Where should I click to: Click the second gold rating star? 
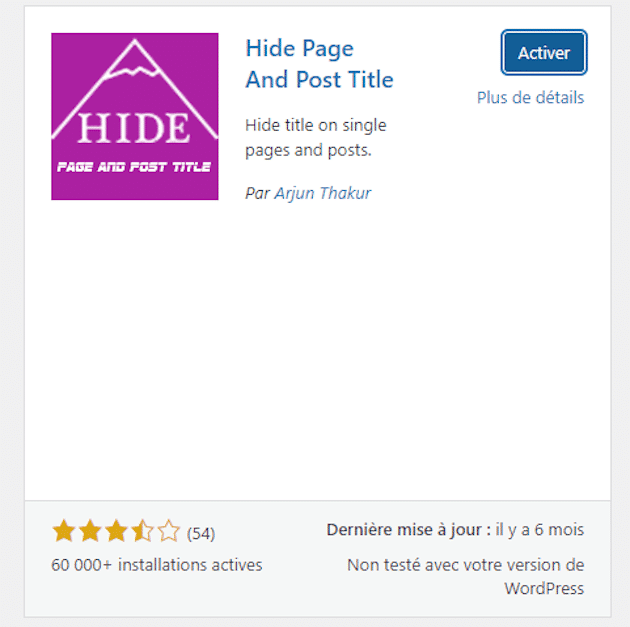click(x=90, y=531)
